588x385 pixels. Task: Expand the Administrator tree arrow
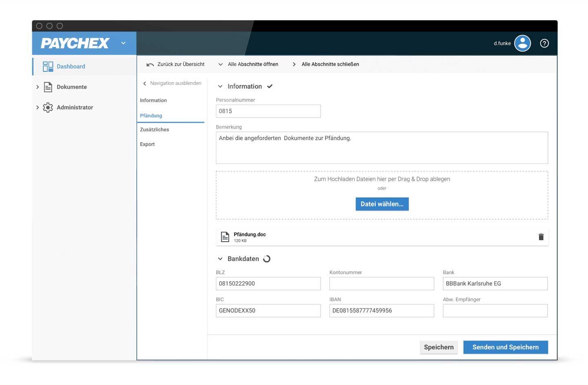[38, 107]
